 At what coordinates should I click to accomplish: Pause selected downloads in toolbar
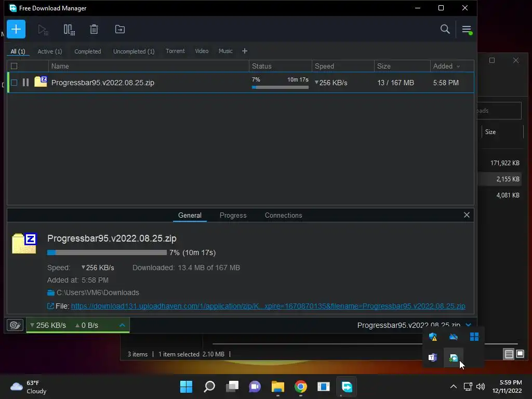point(69,30)
